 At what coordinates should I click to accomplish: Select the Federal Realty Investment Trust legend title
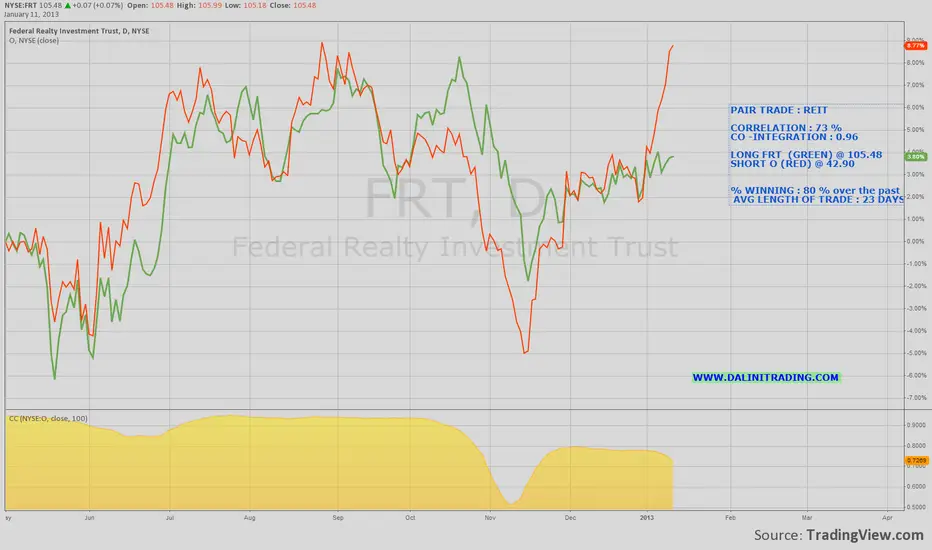coord(79,31)
